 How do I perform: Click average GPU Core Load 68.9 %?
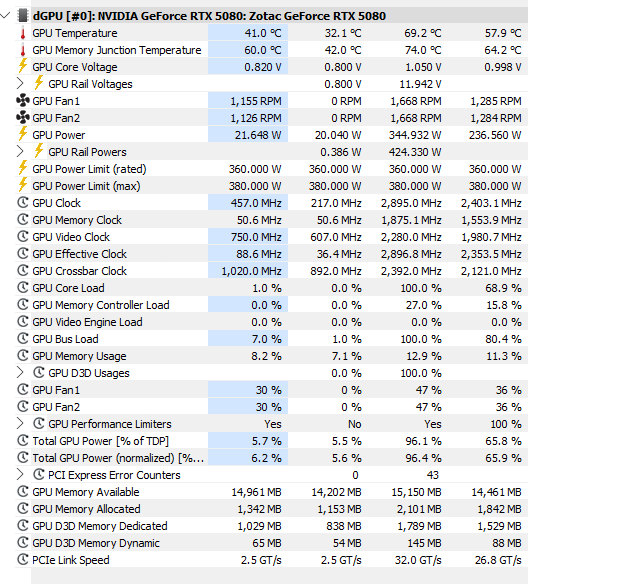click(x=503, y=288)
